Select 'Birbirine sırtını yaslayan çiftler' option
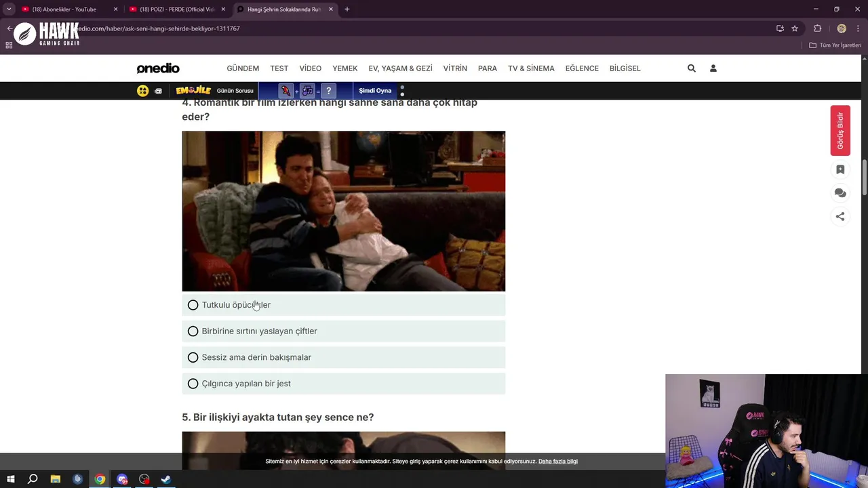The height and width of the screenshot is (488, 868). tap(344, 331)
